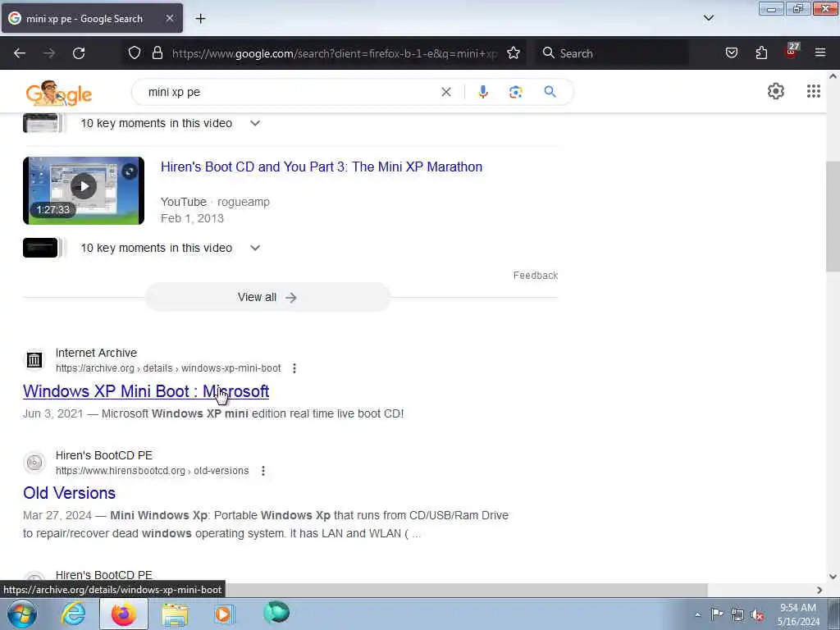Open the Firefox hamburger menu
The image size is (840, 630).
(820, 52)
